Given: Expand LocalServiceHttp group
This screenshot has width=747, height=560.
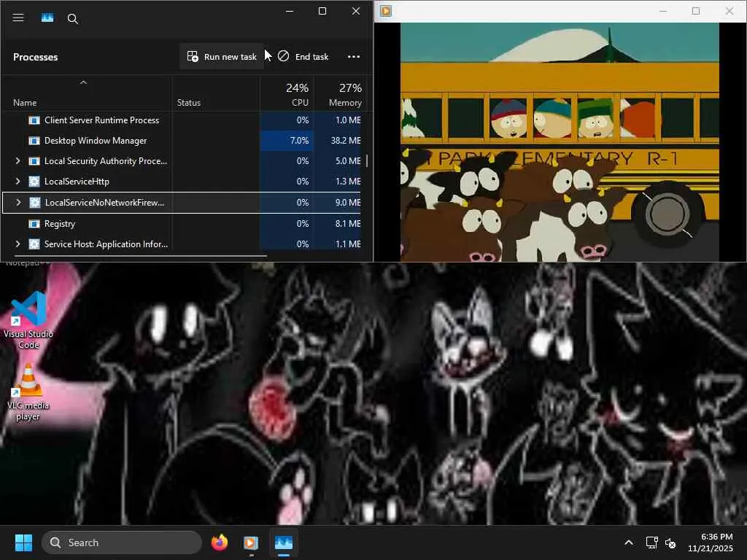Looking at the screenshot, I should click(18, 182).
